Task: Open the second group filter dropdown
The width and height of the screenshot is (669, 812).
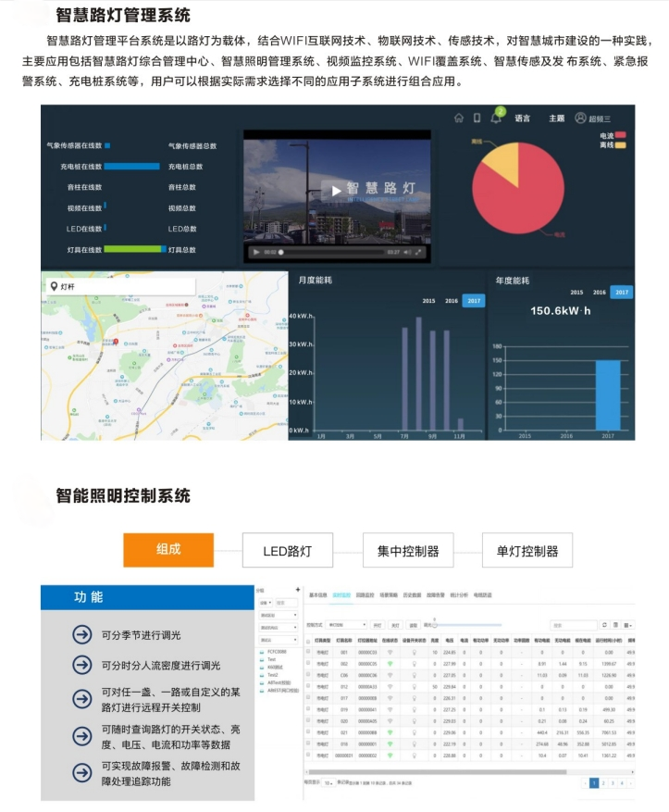Action: [x=279, y=628]
